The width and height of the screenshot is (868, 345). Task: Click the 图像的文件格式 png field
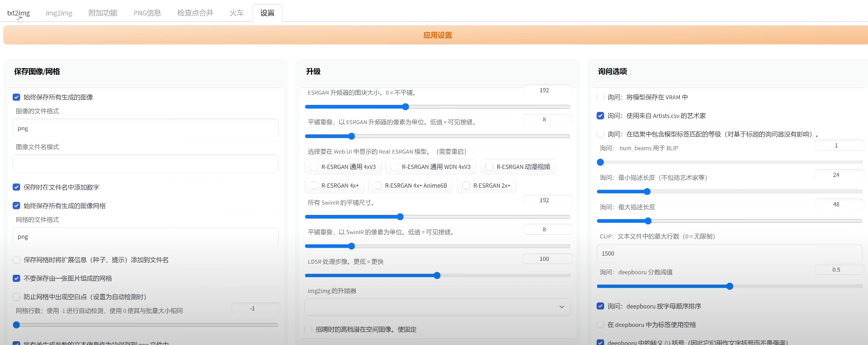(146, 128)
